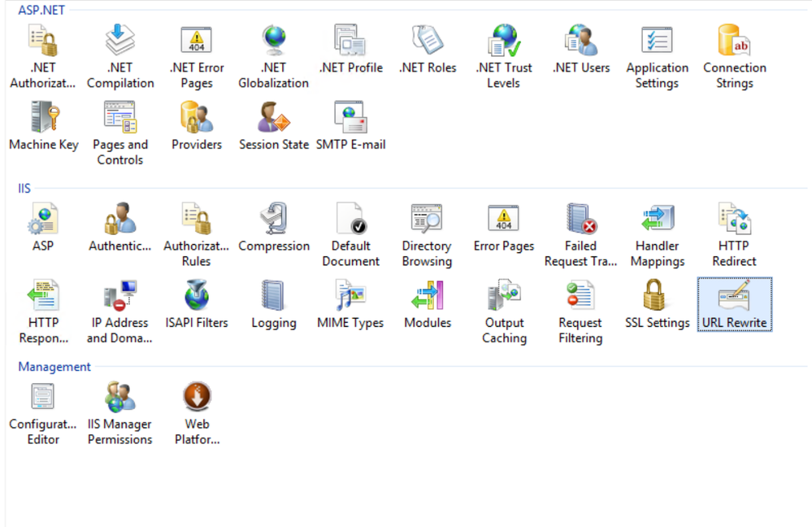Open the .NET Compilation feature
The height and width of the screenshot is (527, 812).
(120, 58)
